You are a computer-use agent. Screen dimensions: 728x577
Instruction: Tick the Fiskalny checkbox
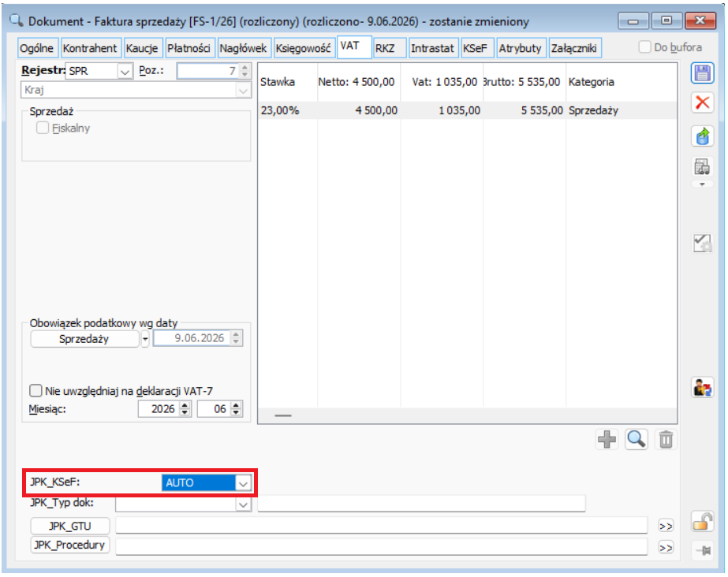43,128
